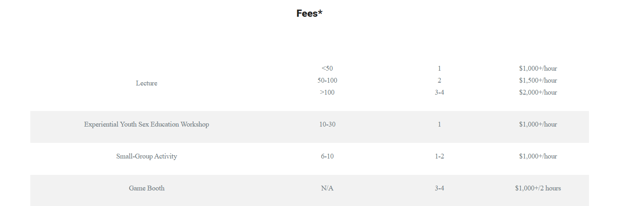
Task: Select the Game Booth row label
Action: click(x=146, y=188)
